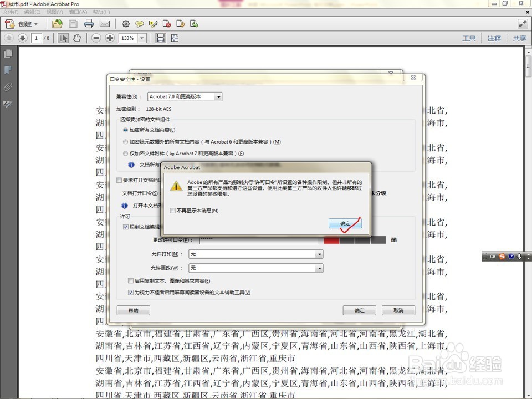Activate the hand pan tool

point(76,38)
